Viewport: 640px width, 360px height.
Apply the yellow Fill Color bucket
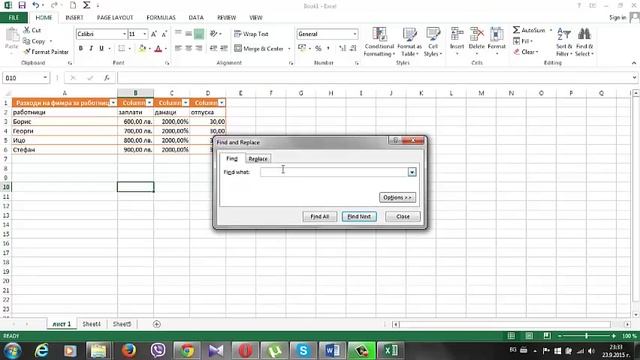coord(142,49)
